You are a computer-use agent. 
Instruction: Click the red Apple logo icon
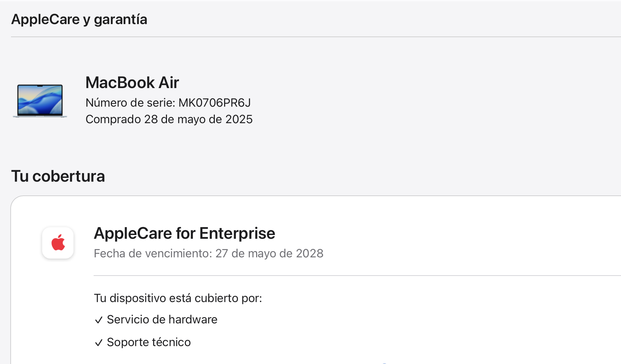[58, 243]
